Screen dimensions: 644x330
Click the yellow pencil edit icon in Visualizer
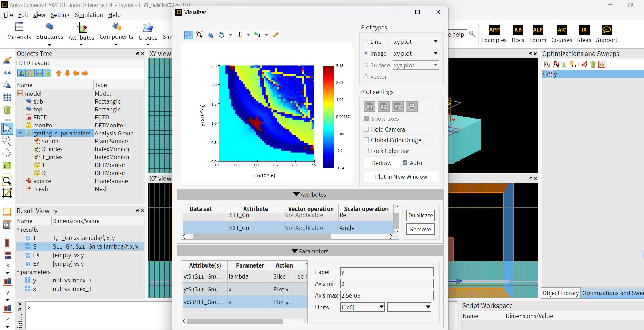pyautogui.click(x=275, y=35)
